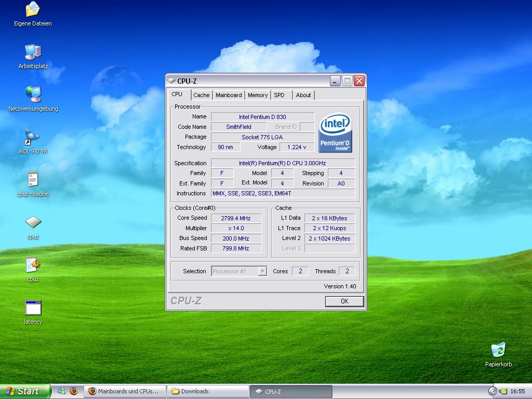Switch to Memory tab
The width and height of the screenshot is (532, 399).
point(258,95)
